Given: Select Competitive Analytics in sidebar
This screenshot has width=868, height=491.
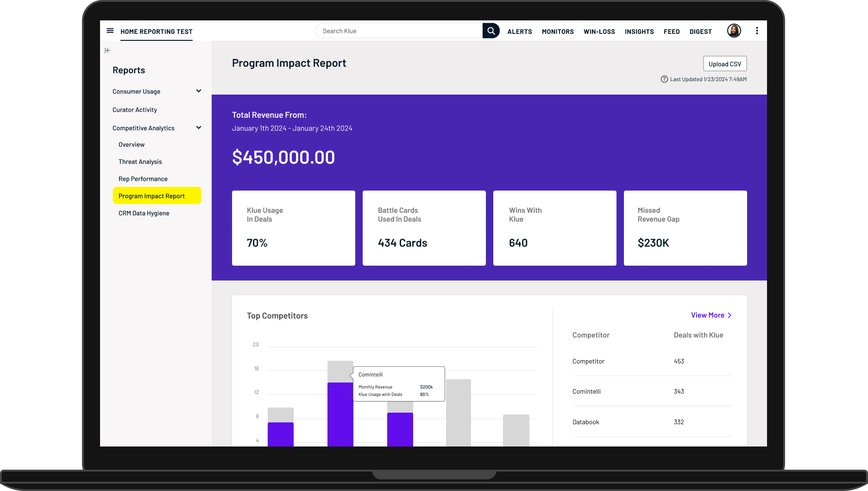Looking at the screenshot, I should point(144,128).
